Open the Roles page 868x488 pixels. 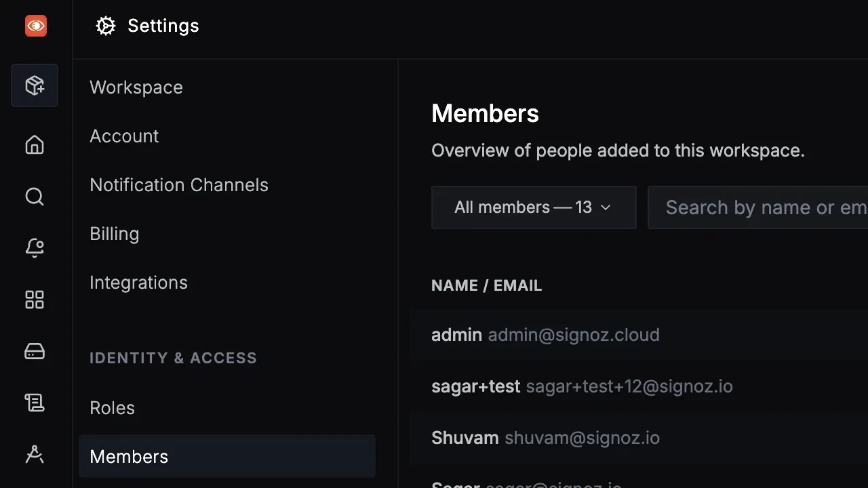[x=112, y=408]
